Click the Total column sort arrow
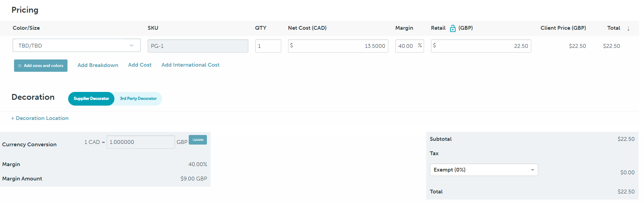The image size is (644, 203). coord(628,29)
